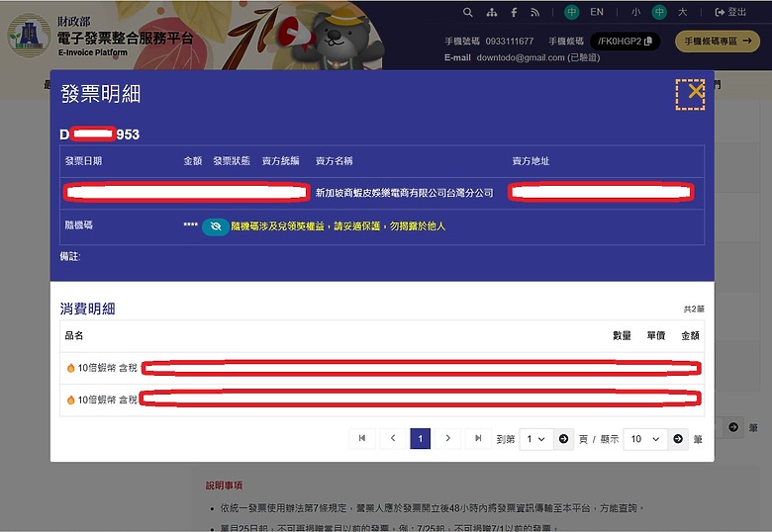Set font size to 中
The height and width of the screenshot is (532, 772).
pyautogui.click(x=659, y=12)
